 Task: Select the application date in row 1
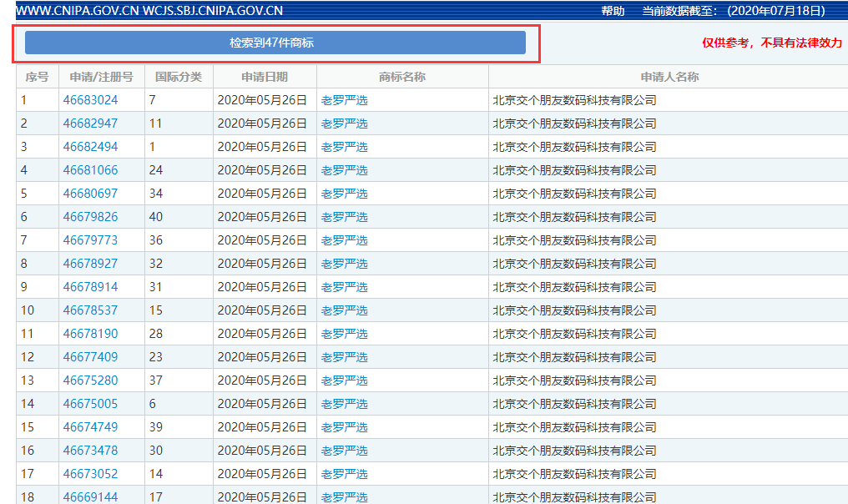coord(262,100)
